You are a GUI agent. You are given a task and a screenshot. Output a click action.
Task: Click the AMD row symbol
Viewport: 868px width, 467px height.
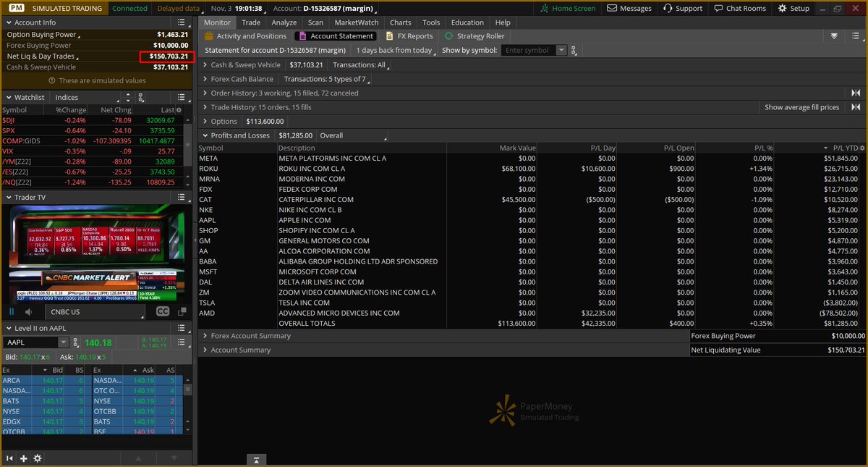(x=207, y=313)
